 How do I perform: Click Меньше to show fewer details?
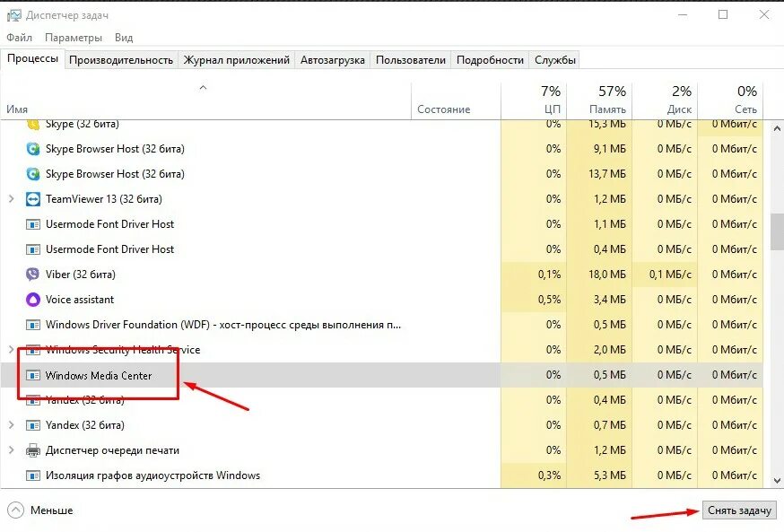pos(51,510)
